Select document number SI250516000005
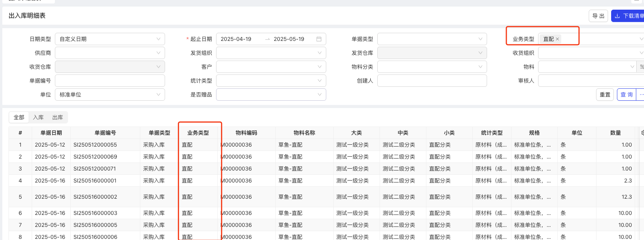 [x=95, y=225]
